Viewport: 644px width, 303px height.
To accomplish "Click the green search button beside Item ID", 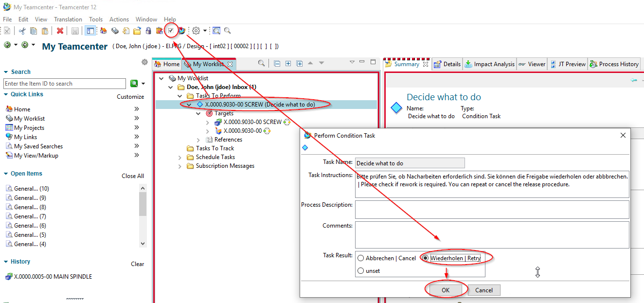I will click(134, 84).
